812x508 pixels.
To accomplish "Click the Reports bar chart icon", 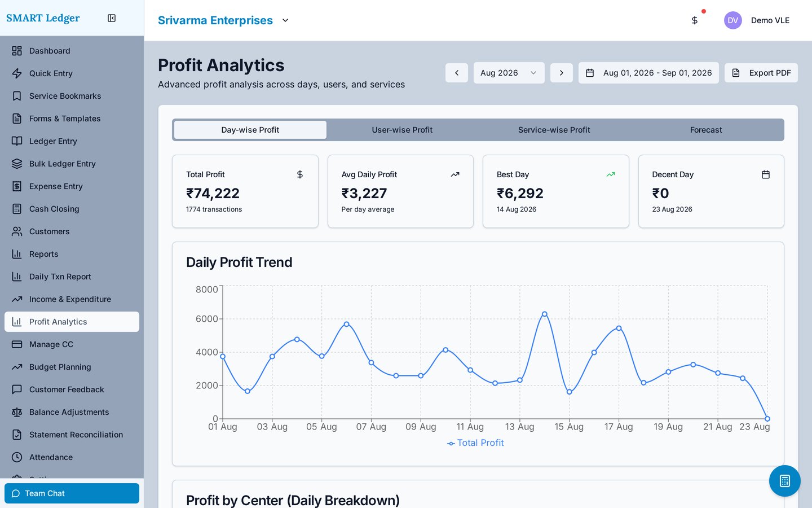I will [17, 254].
